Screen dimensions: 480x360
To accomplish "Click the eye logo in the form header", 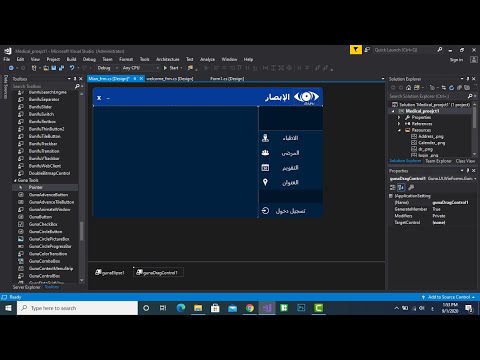I will [x=306, y=97].
